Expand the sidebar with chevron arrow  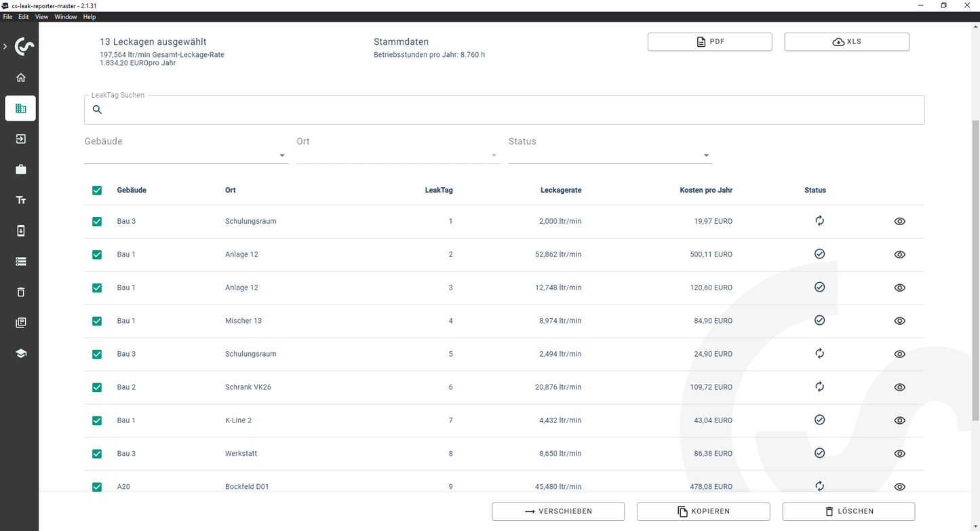(5, 47)
